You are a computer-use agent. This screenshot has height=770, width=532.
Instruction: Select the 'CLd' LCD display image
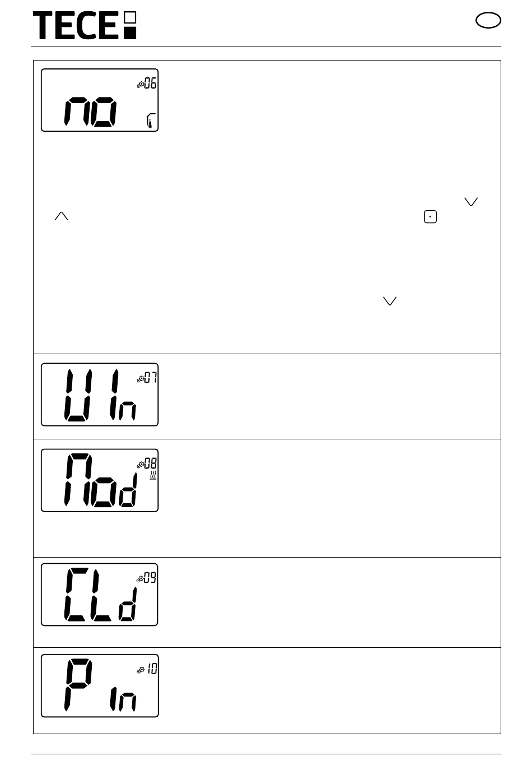100,595
